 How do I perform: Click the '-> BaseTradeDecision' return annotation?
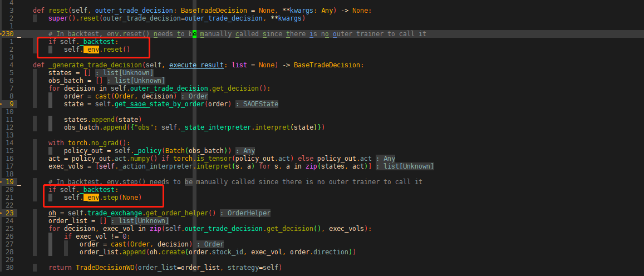tap(322, 65)
